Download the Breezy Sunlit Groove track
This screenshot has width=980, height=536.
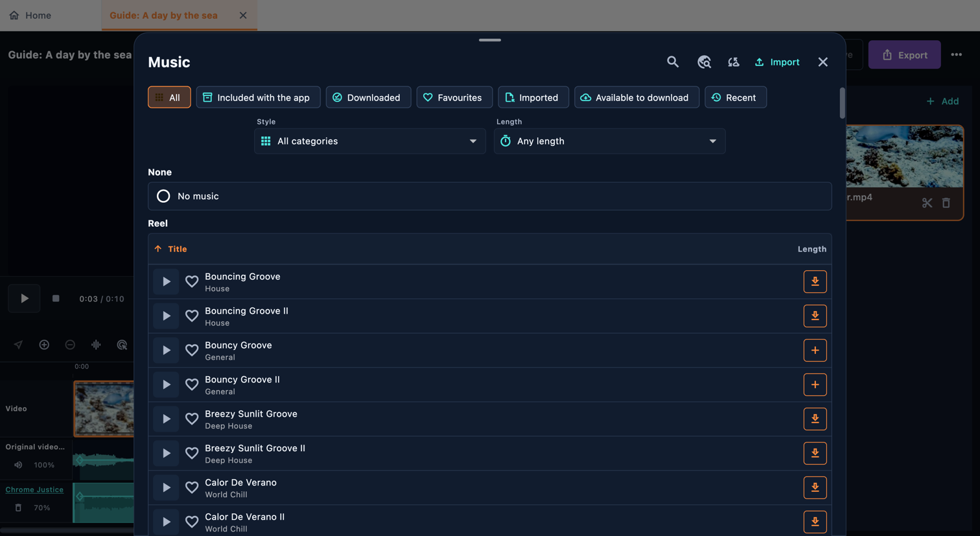(x=815, y=419)
